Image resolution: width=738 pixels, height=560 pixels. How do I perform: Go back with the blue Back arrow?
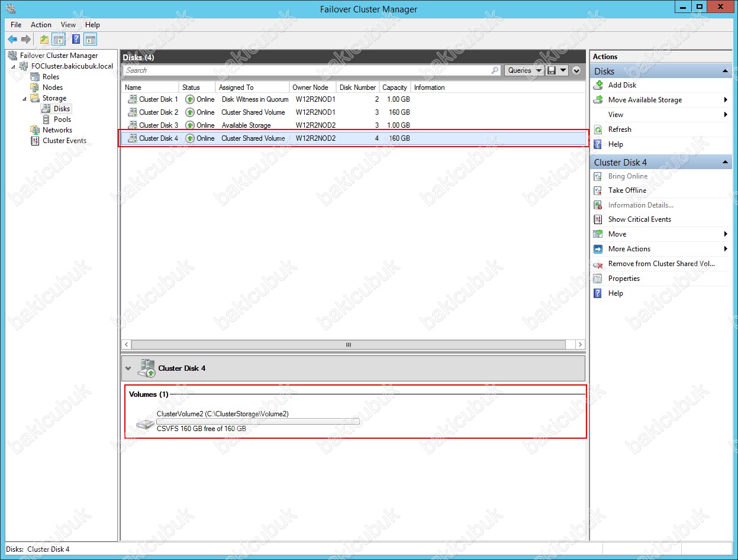click(x=12, y=40)
